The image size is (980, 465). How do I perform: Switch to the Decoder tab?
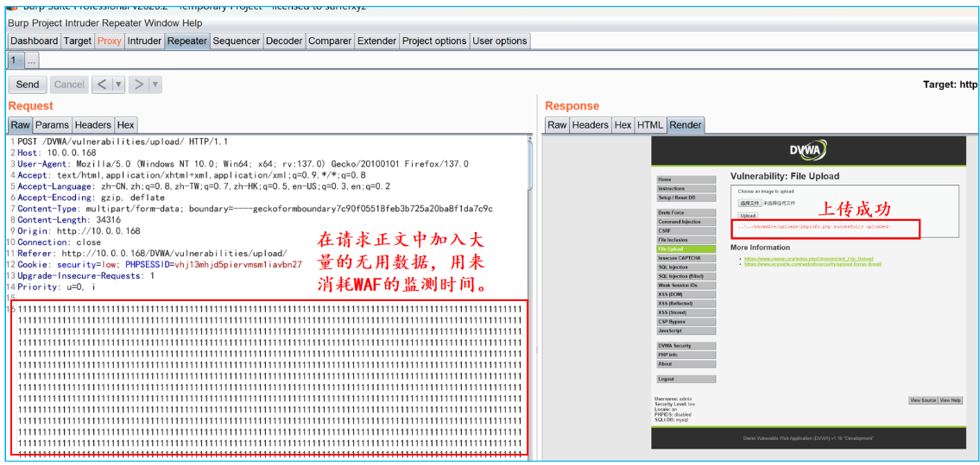click(284, 41)
